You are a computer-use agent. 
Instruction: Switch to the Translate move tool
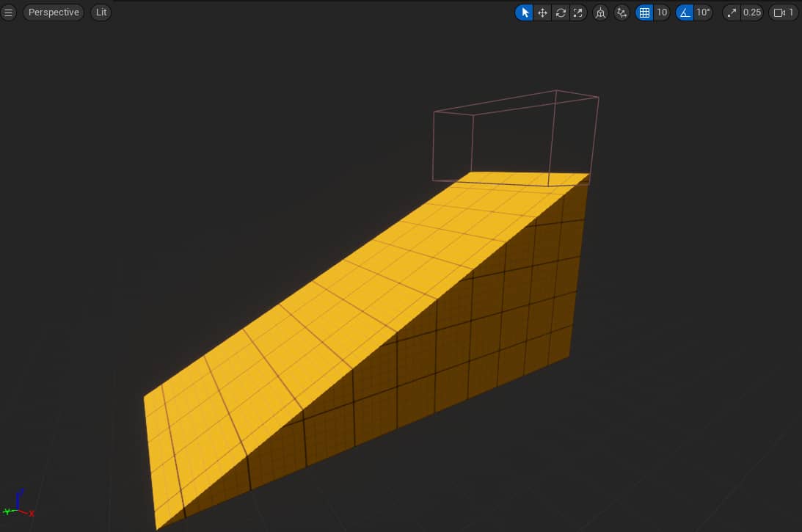click(542, 12)
